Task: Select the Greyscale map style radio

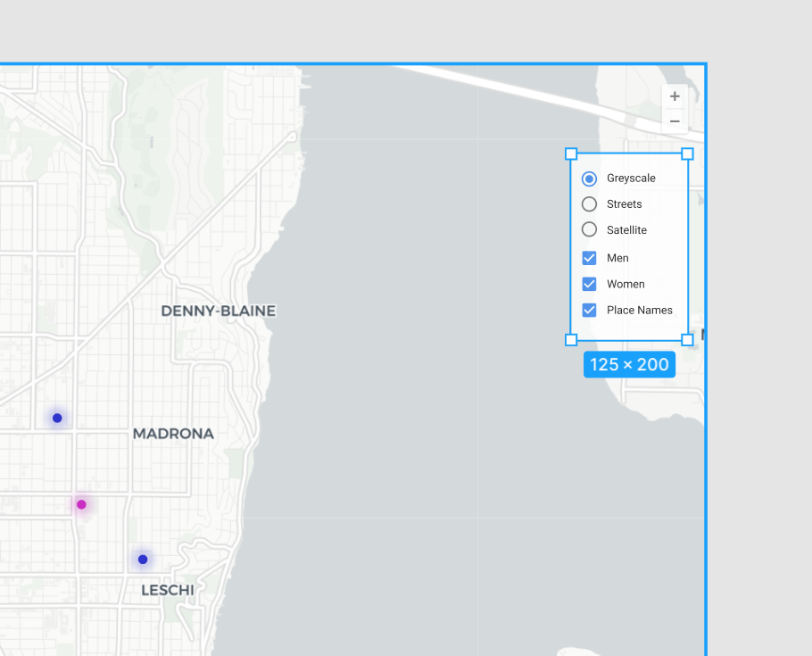Action: pyautogui.click(x=589, y=179)
